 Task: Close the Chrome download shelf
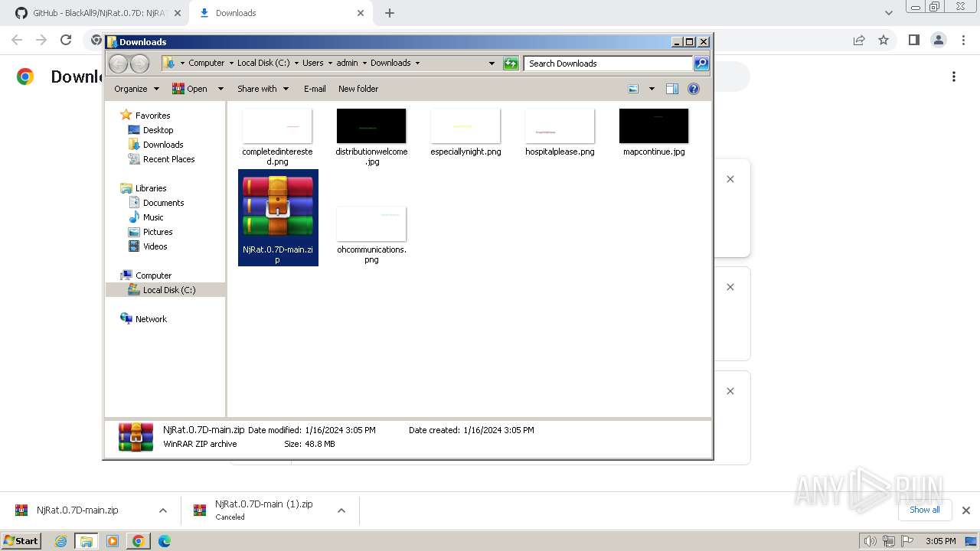tap(965, 510)
